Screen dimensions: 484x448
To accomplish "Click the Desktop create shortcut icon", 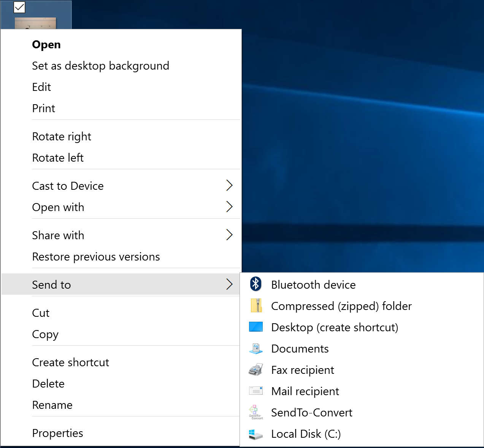I will (x=256, y=327).
